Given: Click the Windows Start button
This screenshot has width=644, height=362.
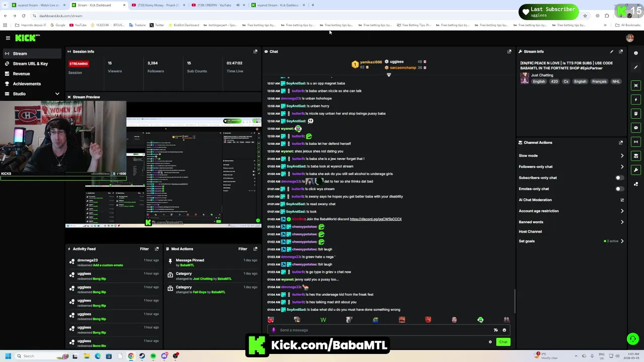Looking at the screenshot, I should (8, 356).
